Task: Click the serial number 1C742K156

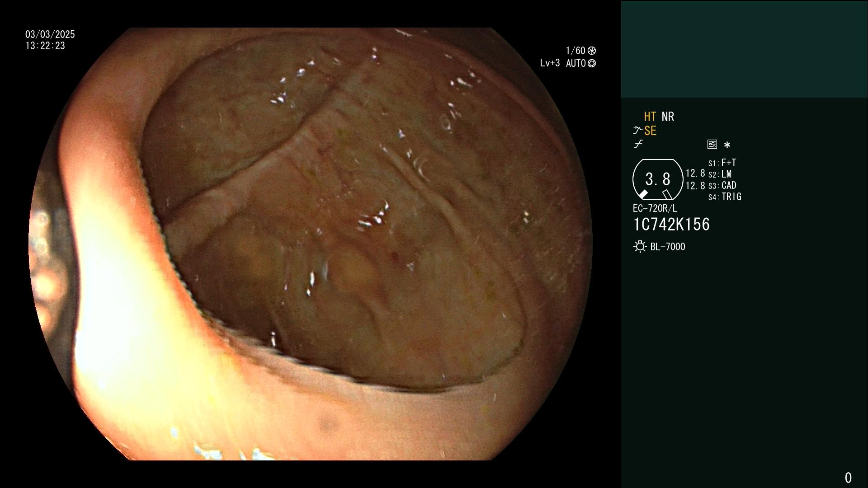Action: (671, 225)
